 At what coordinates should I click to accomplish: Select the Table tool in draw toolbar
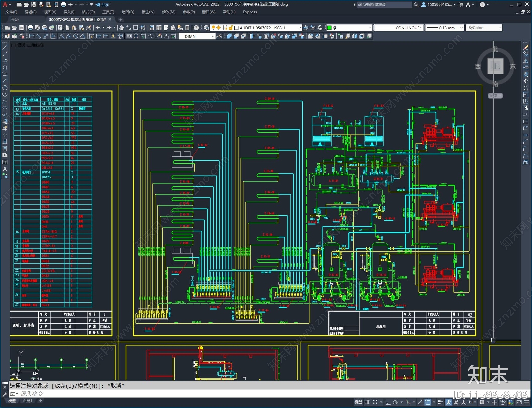coord(5,162)
